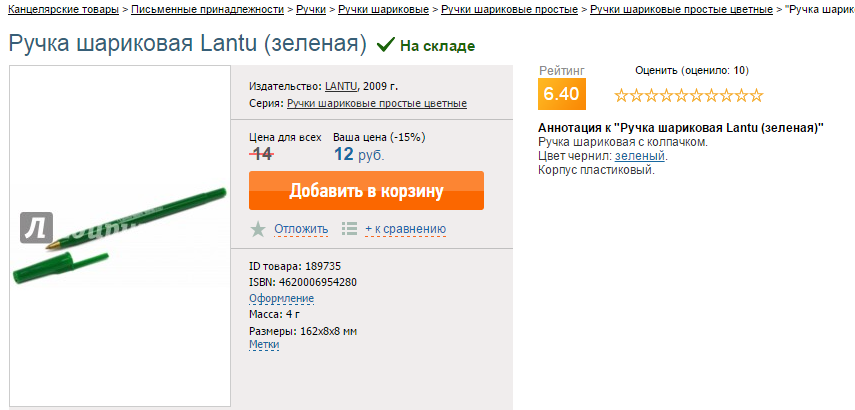855x410 pixels.
Task: Open Ручки шариковые breadcrumb
Action: (384, 9)
